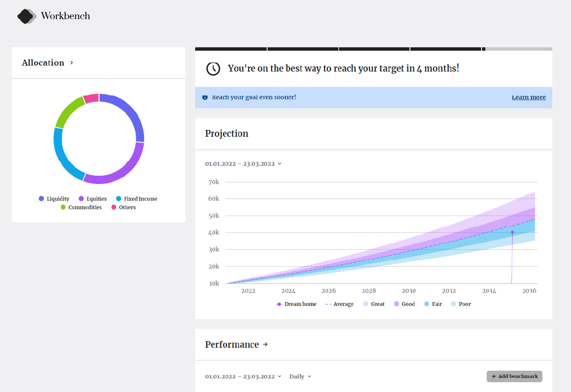The image size is (571, 392).
Task: Open Performance date range dropdown
Action: [x=243, y=376]
